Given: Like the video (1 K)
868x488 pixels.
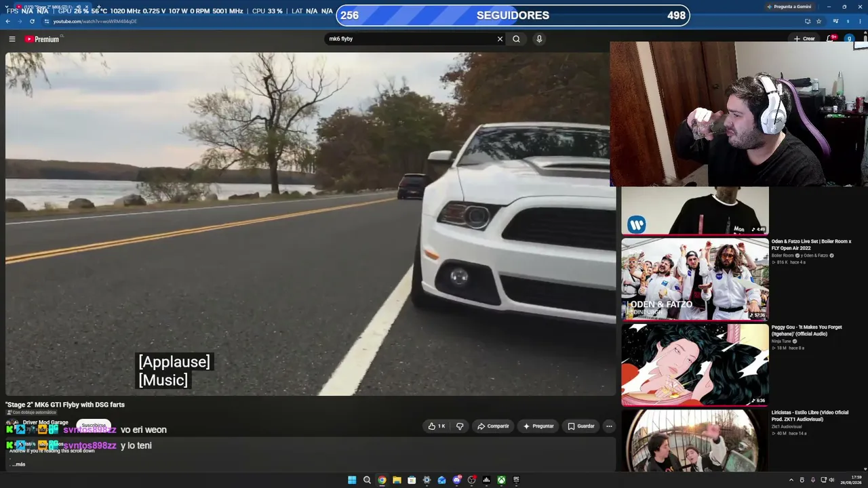Looking at the screenshot, I should (436, 426).
